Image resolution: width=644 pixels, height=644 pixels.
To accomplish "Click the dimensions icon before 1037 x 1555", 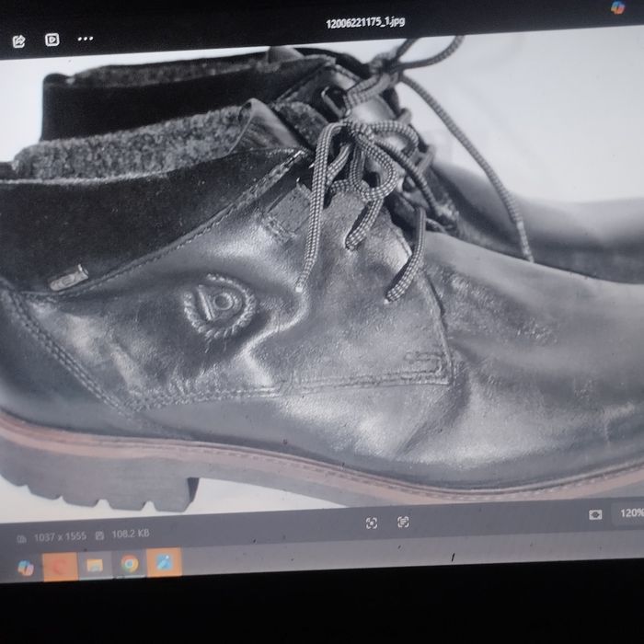I will click(21, 539).
